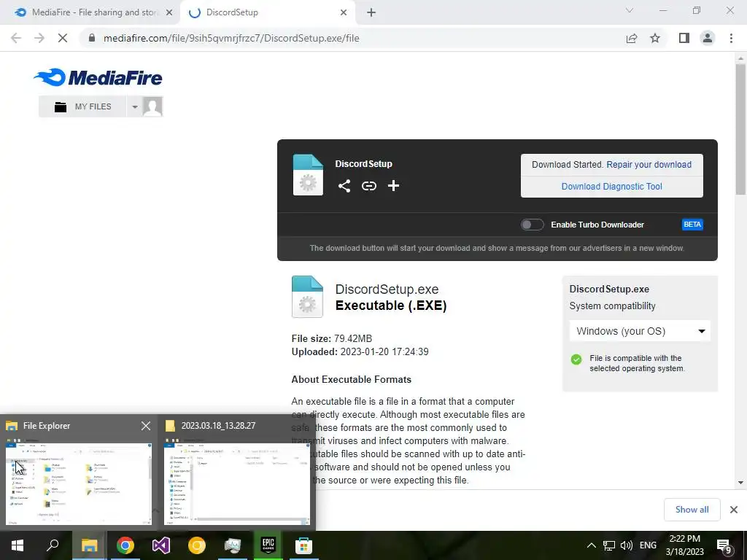Open Chrome tab search chevron
The image size is (747, 560).
630,10
